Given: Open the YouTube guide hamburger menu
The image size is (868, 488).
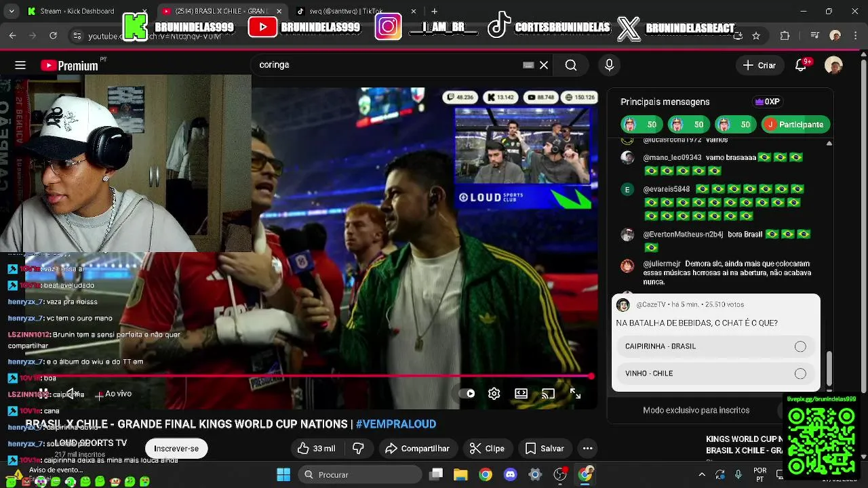Looking at the screenshot, I should (x=20, y=65).
